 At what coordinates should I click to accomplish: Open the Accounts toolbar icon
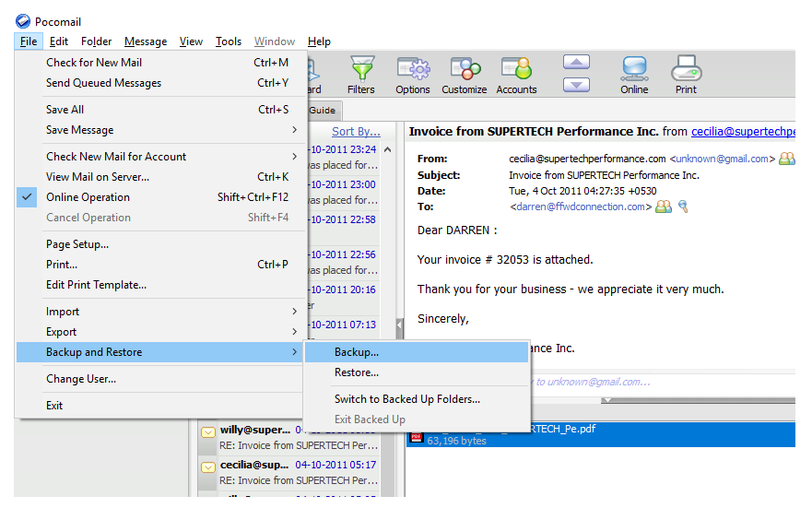pos(516,75)
